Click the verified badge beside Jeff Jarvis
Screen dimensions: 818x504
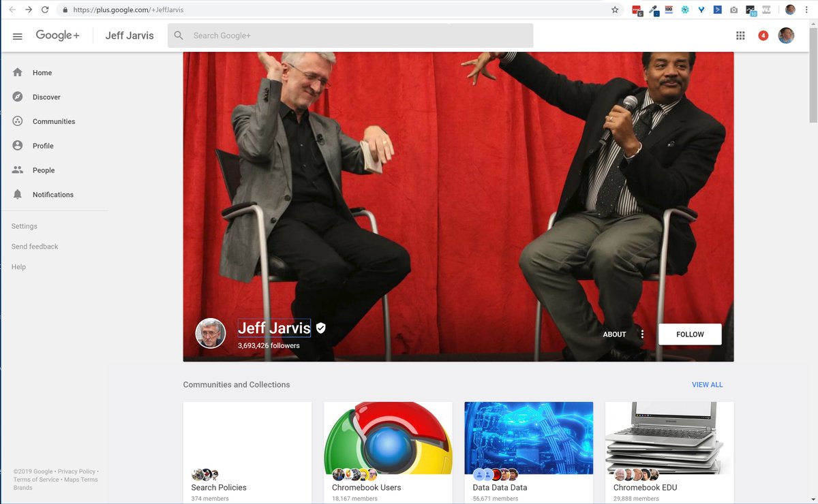(x=320, y=328)
